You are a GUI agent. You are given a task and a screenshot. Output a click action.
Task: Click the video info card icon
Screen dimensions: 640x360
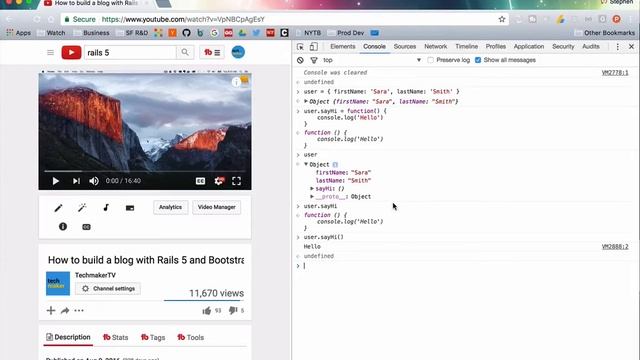click(x=236, y=82)
